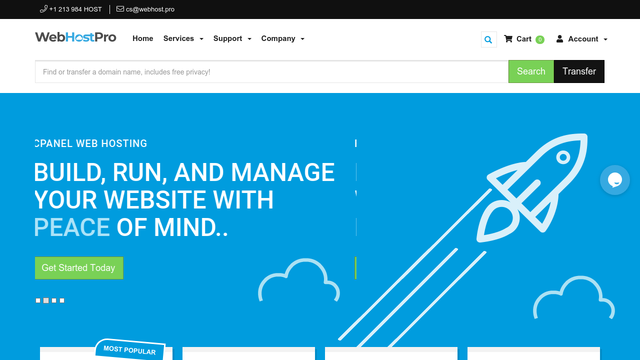Select the third slider indicator dot
This screenshot has height=360, width=640.
54,300
